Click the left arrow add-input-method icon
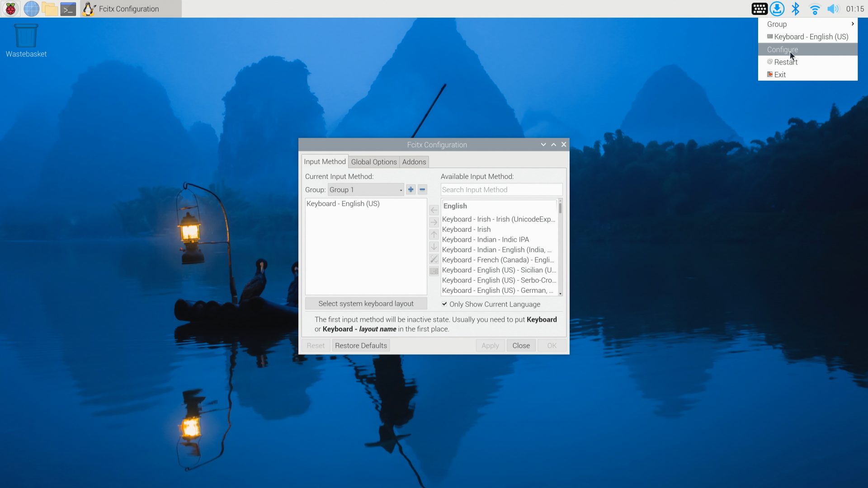Viewport: 868px width, 488px height. point(434,210)
